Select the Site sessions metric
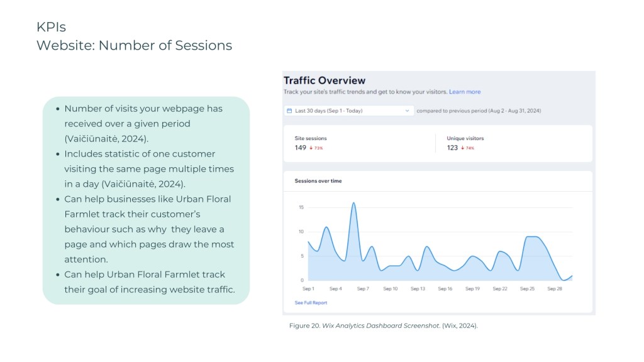This screenshot has height=362, width=644. pyautogui.click(x=311, y=138)
